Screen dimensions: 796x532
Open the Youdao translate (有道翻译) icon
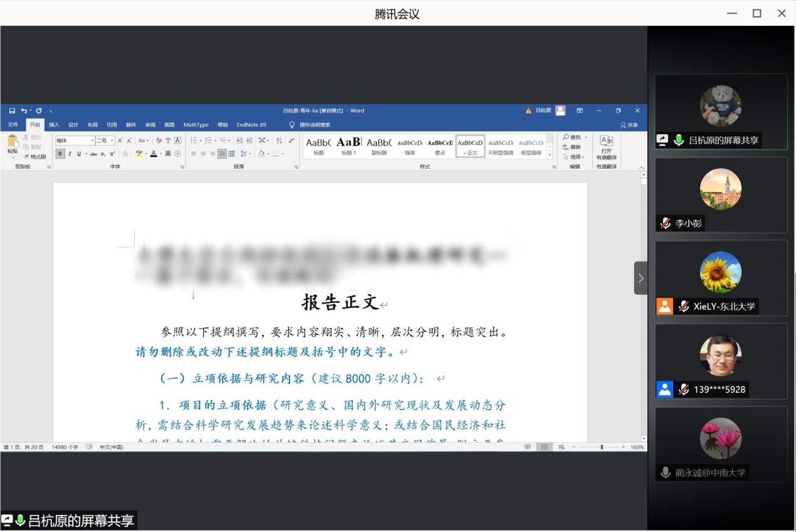(606, 148)
